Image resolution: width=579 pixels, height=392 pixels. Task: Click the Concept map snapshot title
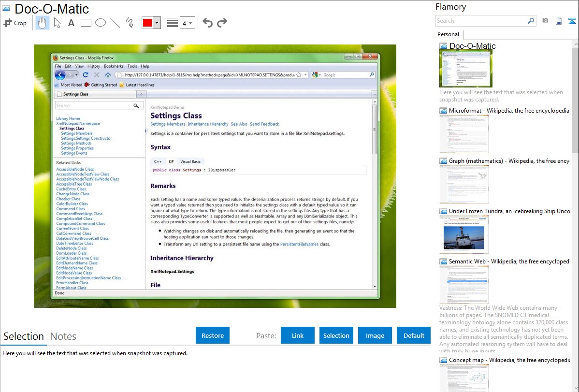tap(509, 360)
